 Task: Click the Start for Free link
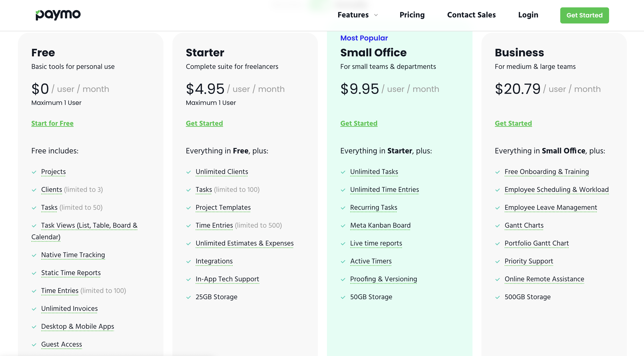click(x=52, y=123)
